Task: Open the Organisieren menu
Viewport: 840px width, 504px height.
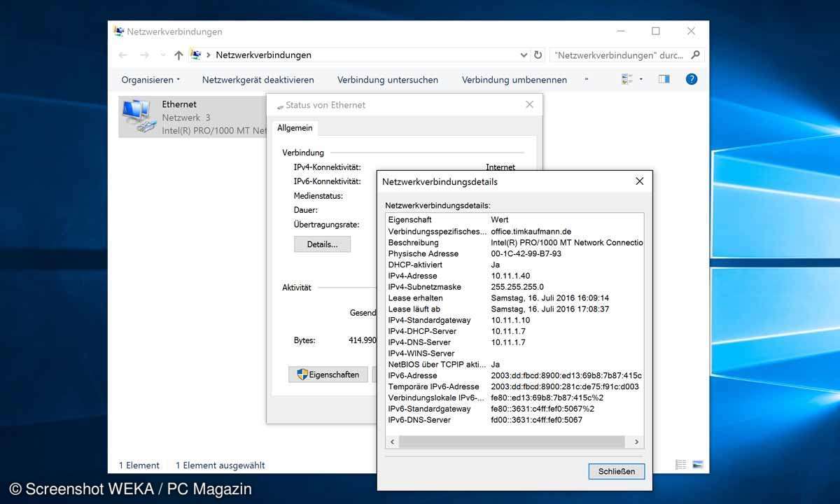Action: [x=150, y=80]
